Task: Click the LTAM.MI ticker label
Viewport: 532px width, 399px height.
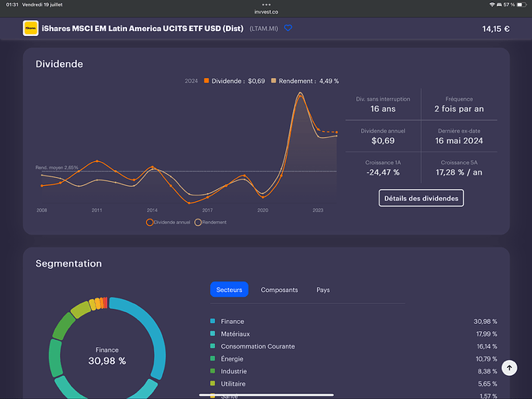Action: point(264,29)
